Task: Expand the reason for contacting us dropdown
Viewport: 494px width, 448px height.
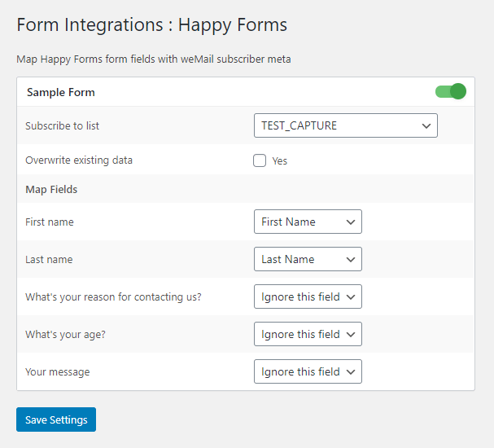Action: click(x=308, y=296)
